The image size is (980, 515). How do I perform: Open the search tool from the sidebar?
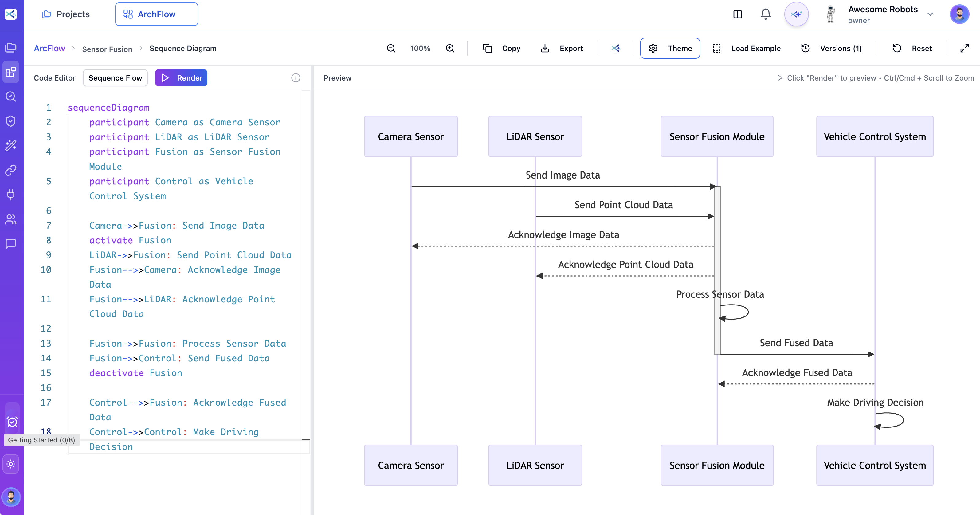pyautogui.click(x=11, y=96)
